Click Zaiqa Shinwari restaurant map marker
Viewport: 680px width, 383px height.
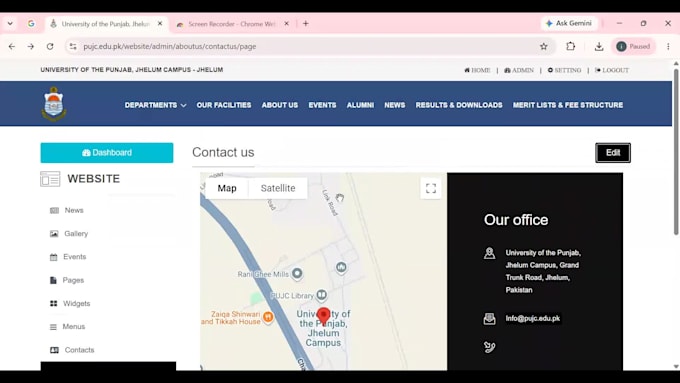coord(268,317)
